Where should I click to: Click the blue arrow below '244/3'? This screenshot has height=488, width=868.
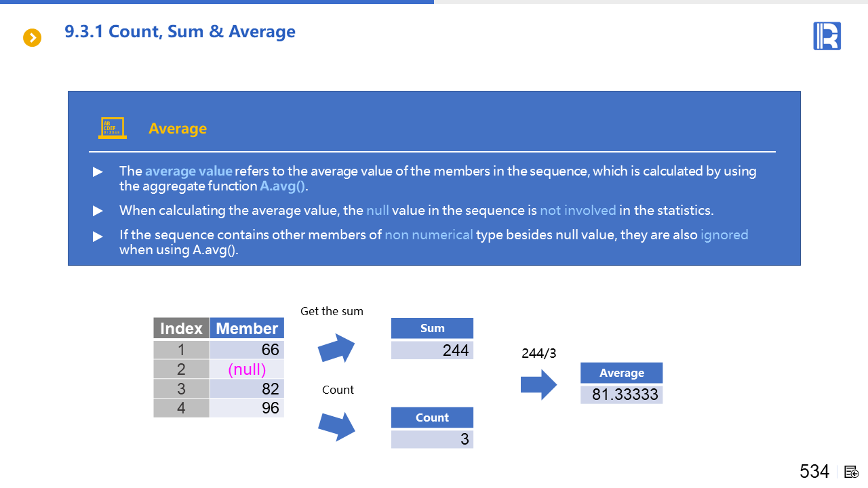pos(538,385)
